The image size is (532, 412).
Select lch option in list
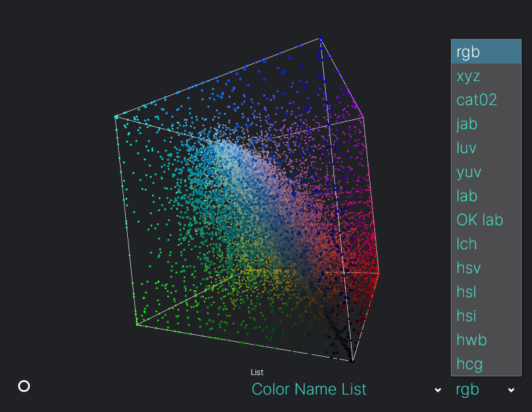pos(486,244)
